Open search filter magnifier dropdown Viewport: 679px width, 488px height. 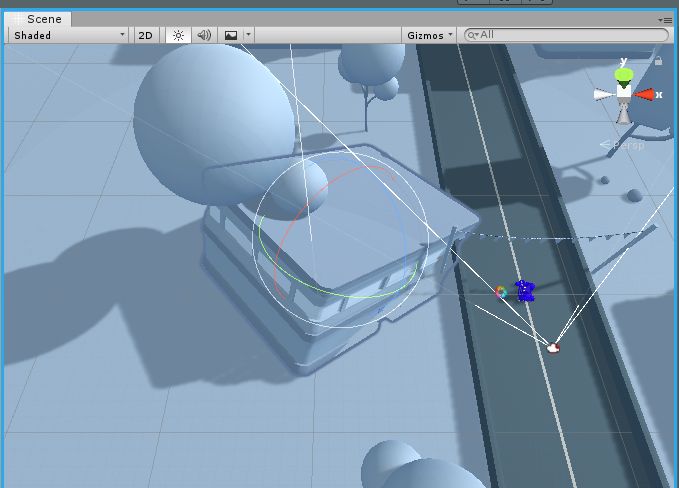[472, 36]
